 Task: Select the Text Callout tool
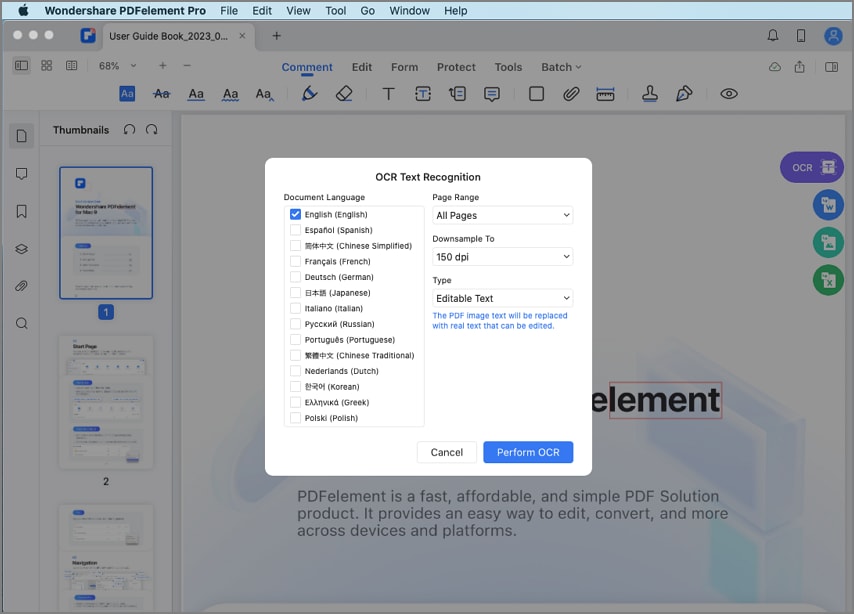pos(457,94)
